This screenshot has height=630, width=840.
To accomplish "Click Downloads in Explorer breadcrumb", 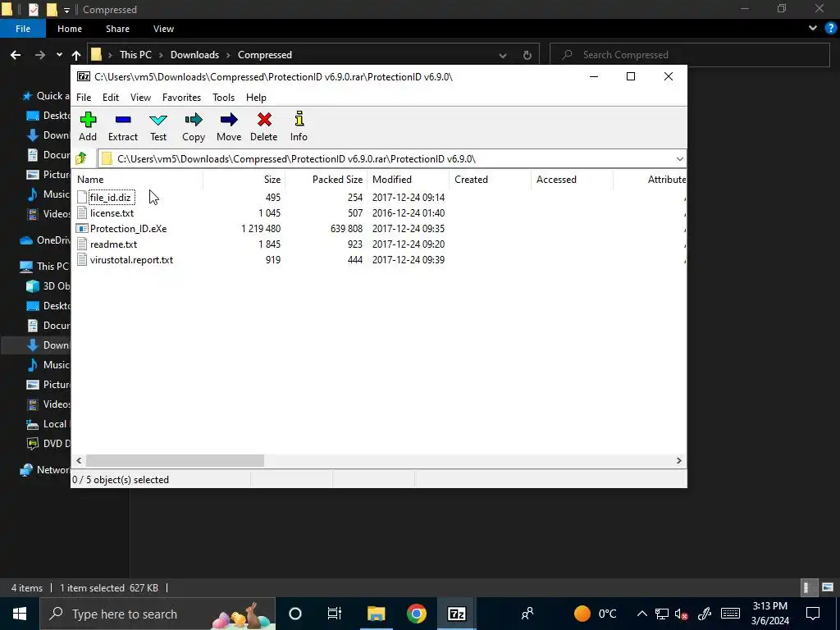I will click(x=194, y=55).
